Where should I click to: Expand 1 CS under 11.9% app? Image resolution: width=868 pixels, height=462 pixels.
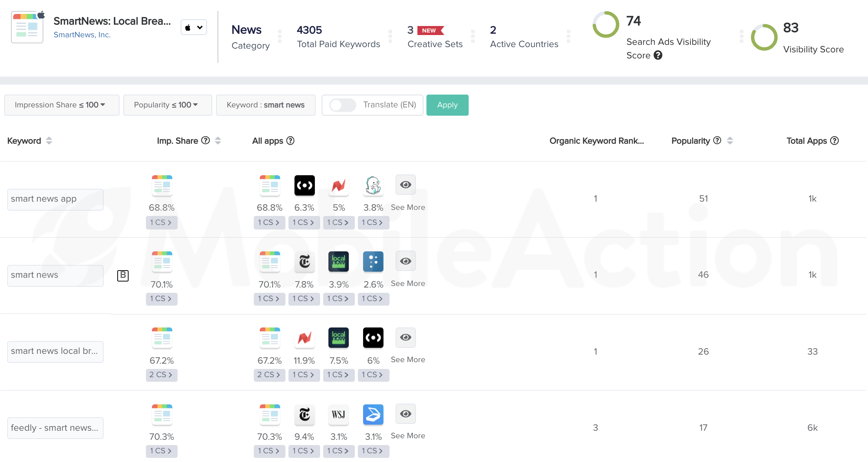pyautogui.click(x=304, y=375)
